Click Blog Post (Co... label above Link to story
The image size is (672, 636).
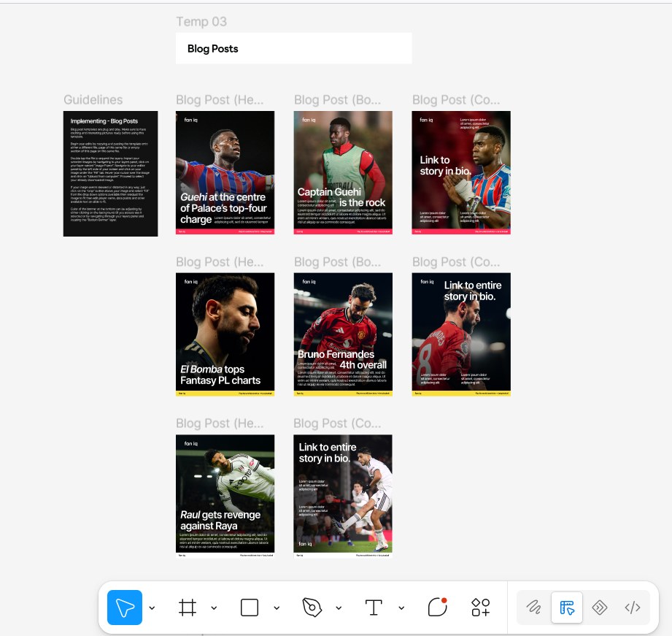pos(456,99)
